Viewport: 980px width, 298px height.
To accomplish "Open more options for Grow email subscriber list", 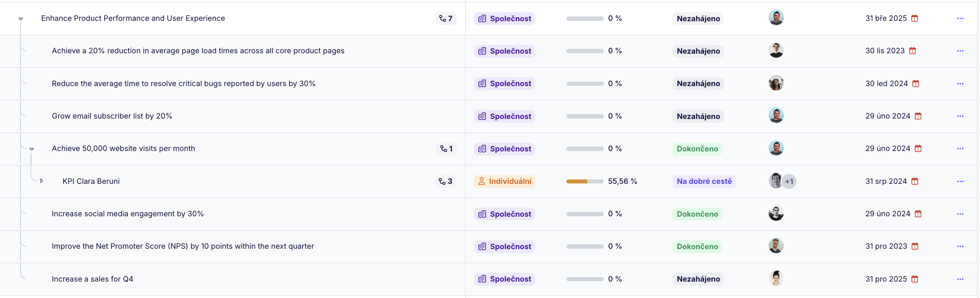I will point(960,116).
